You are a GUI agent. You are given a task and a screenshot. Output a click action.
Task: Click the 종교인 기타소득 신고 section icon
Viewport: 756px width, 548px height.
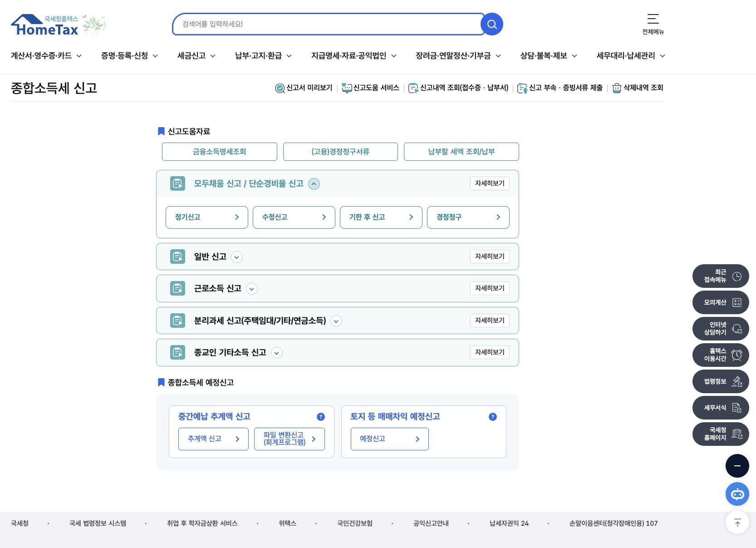point(177,352)
